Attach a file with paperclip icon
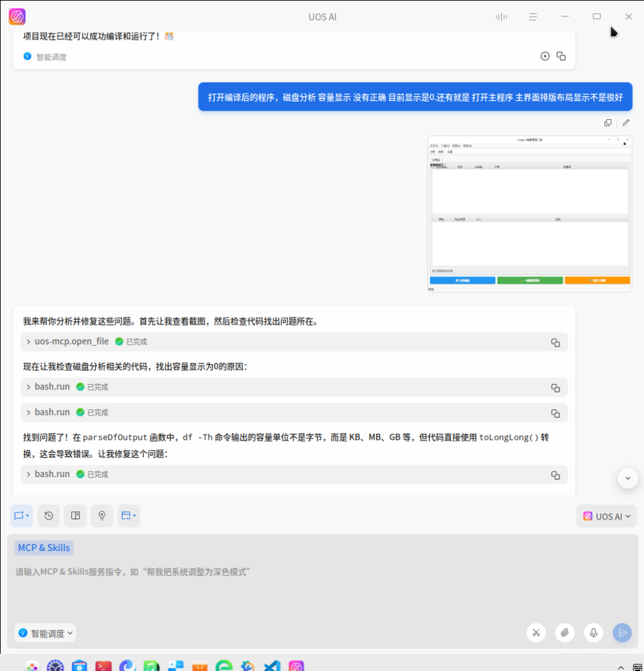The width and height of the screenshot is (644, 671). pos(565,632)
